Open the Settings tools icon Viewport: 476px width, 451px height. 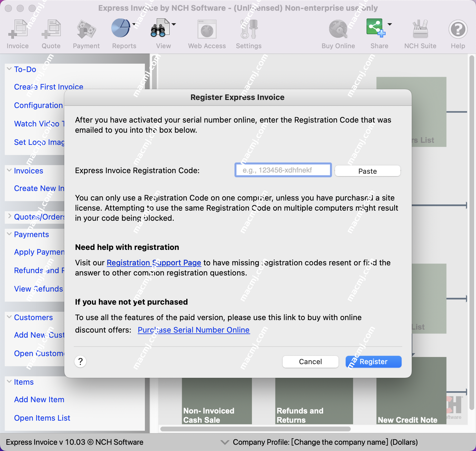(x=249, y=29)
